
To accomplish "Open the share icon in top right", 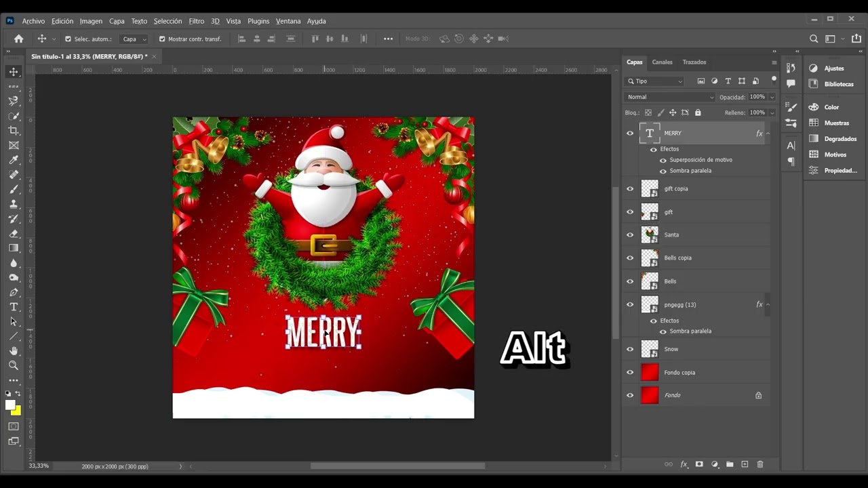I will click(856, 39).
